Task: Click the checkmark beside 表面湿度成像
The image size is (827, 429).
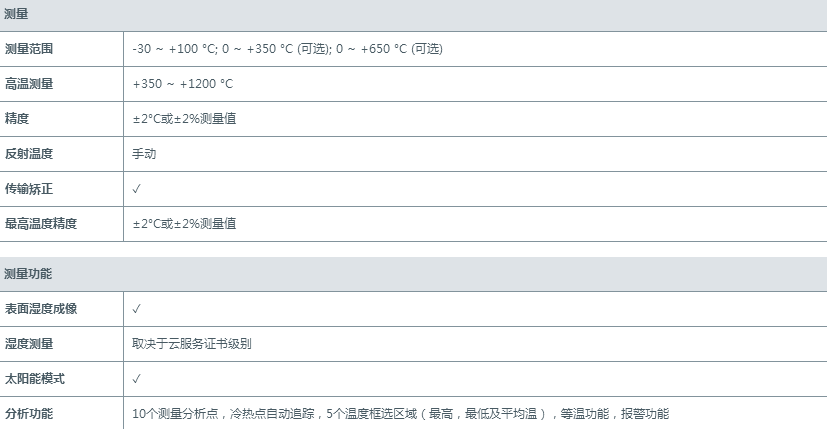Action: point(136,309)
